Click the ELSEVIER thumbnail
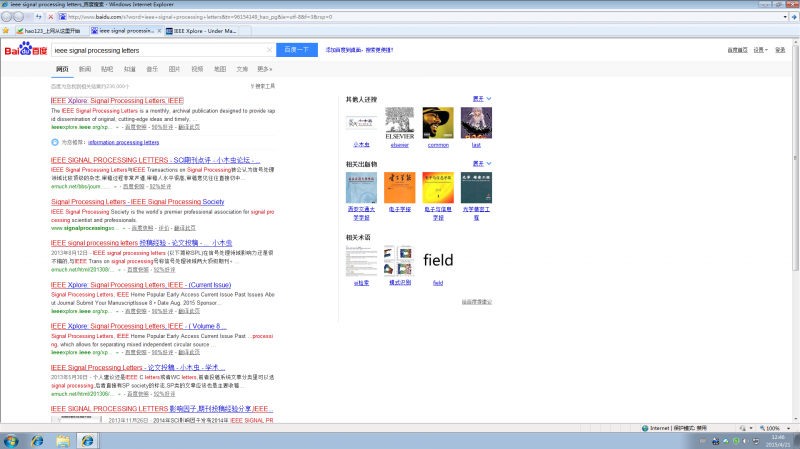Viewport: 800px width, 449px height. (399, 123)
